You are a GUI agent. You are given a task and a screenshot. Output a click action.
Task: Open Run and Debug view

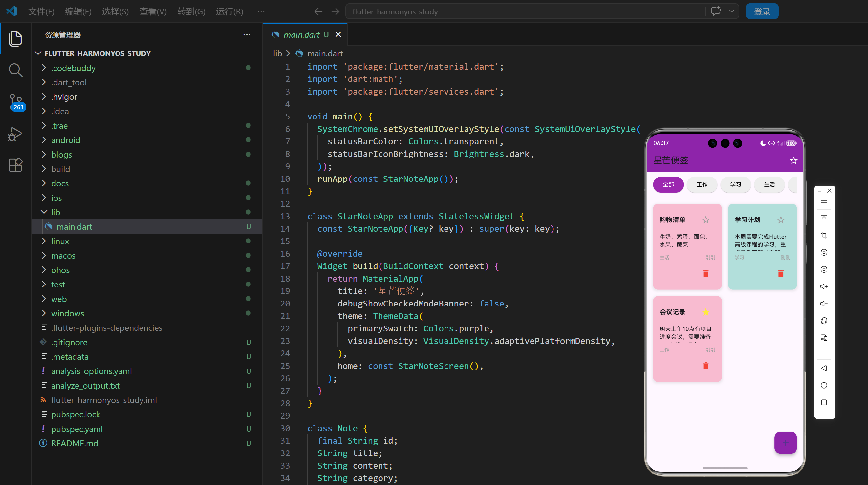tap(15, 134)
